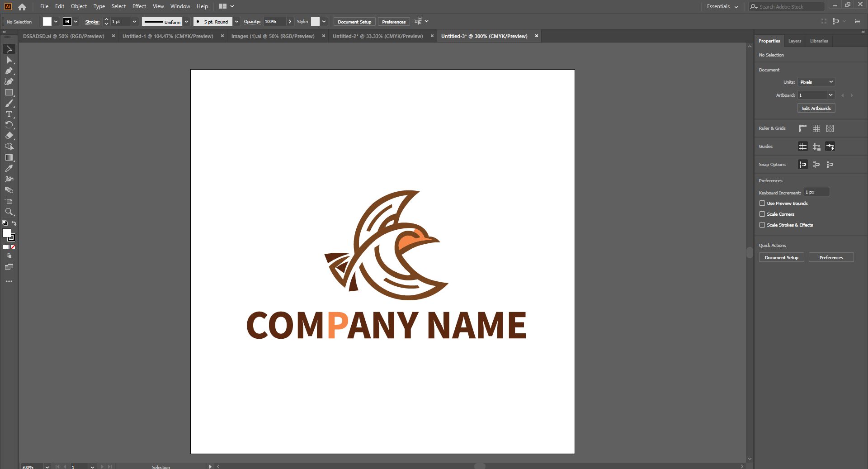Click the fill color swatch in control bar

(47, 22)
